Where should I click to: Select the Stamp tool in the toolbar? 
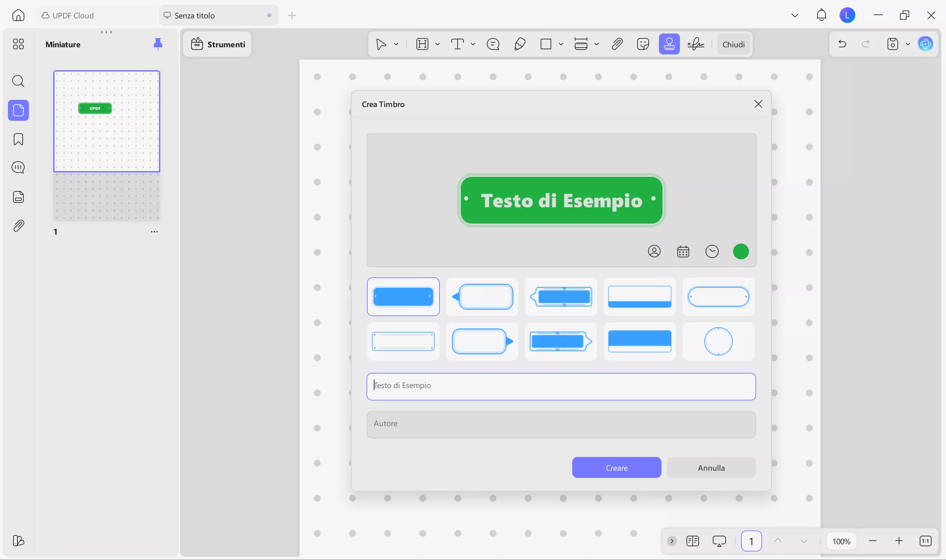click(670, 44)
